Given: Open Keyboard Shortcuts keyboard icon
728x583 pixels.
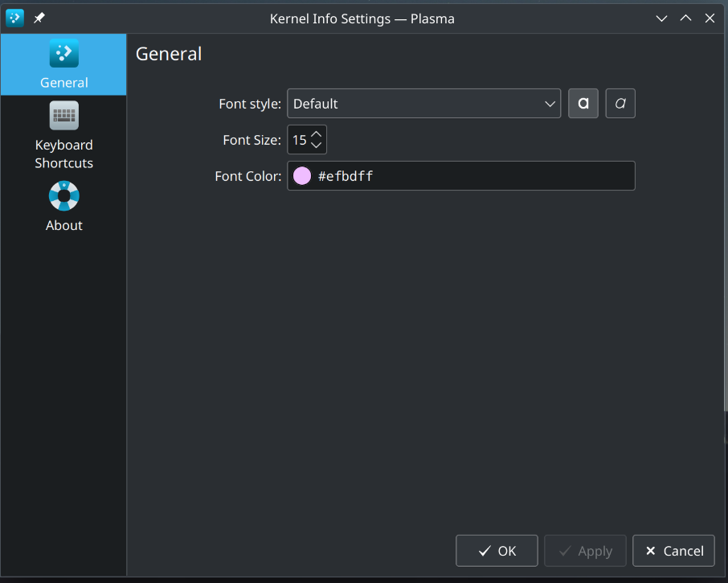Looking at the screenshot, I should pyautogui.click(x=64, y=115).
